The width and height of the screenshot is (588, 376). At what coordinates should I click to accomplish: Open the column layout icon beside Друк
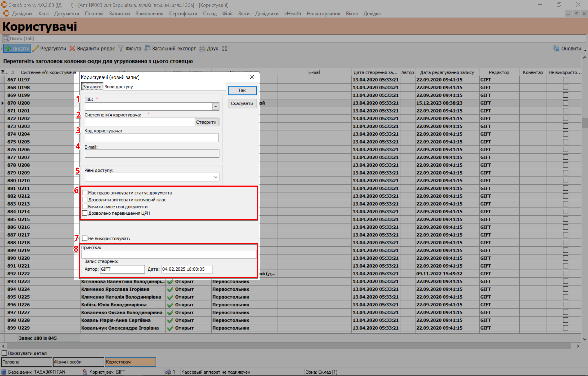224,49
